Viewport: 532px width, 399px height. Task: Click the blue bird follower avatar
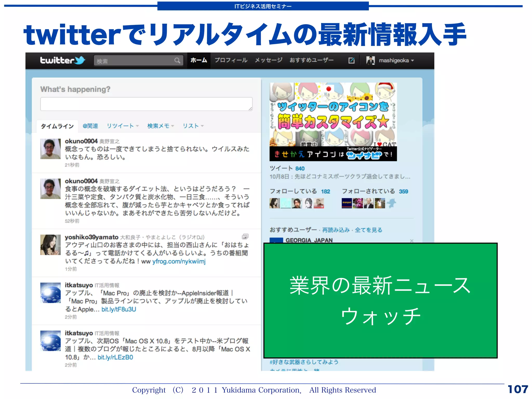(x=391, y=203)
